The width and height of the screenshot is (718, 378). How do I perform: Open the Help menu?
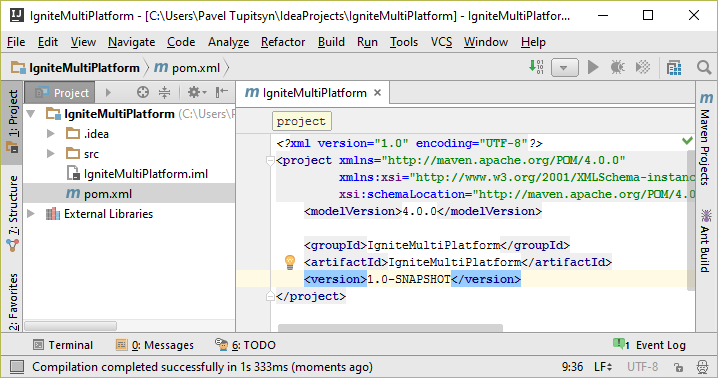[x=533, y=42]
